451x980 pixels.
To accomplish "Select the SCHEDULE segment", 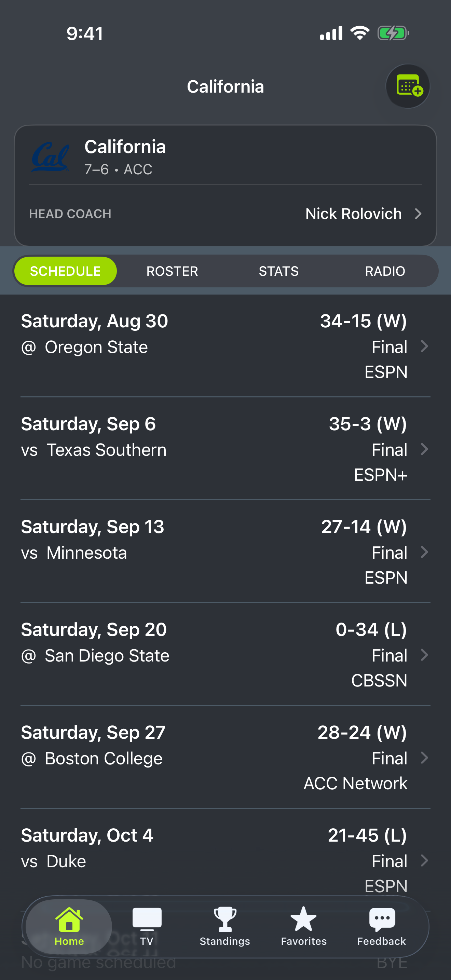I will coord(65,271).
